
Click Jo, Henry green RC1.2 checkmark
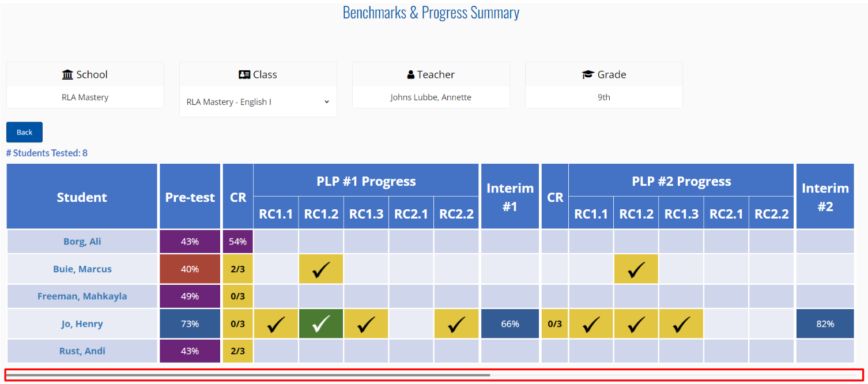[321, 324]
